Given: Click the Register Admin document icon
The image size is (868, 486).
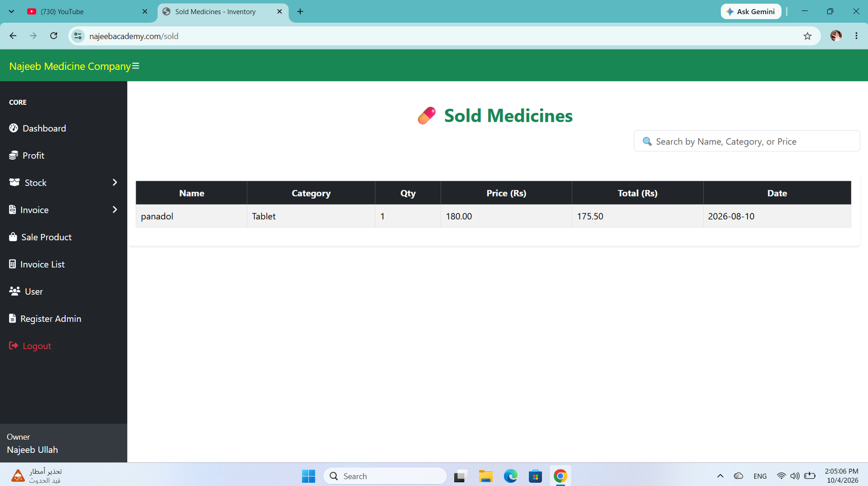Looking at the screenshot, I should [x=12, y=318].
